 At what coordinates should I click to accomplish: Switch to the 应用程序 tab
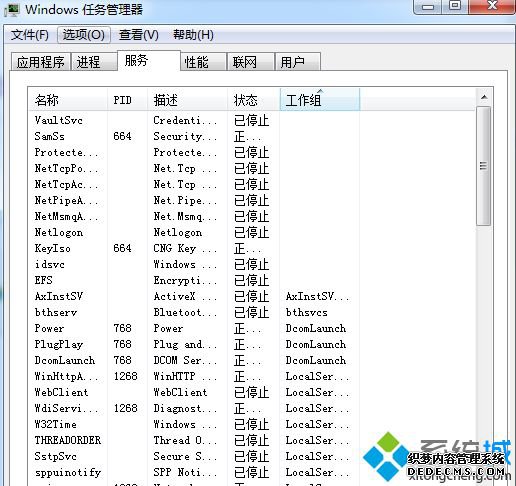pos(41,62)
